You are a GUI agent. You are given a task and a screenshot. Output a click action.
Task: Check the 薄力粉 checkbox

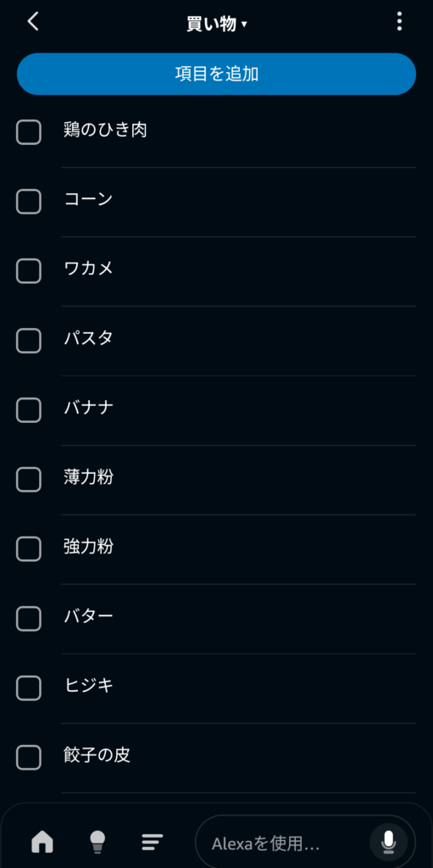coord(29,480)
